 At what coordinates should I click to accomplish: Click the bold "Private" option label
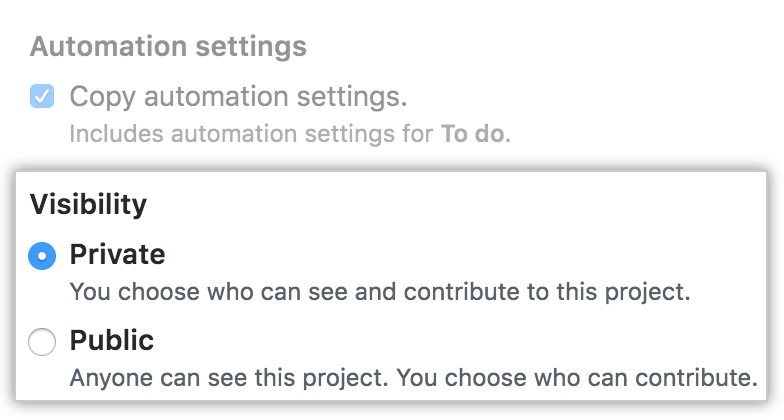(117, 255)
